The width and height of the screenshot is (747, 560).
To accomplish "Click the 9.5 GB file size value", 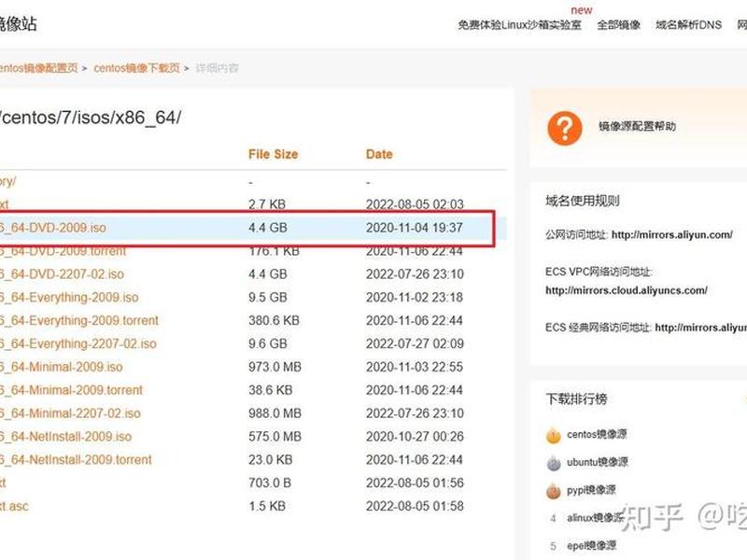I will (x=268, y=298).
